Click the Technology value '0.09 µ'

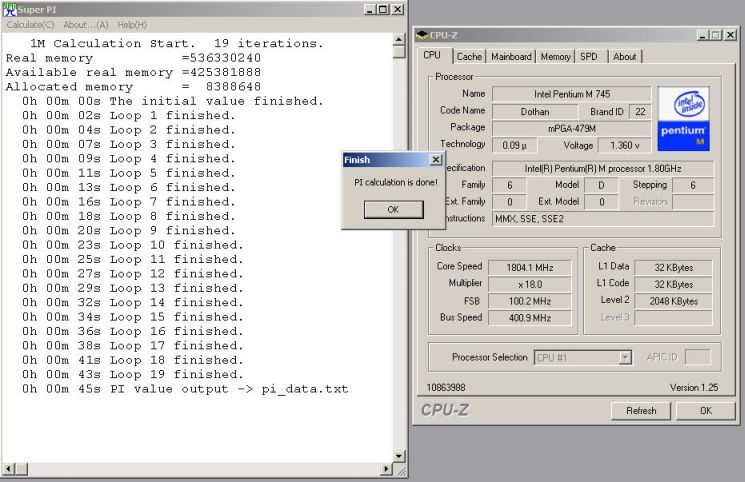click(514, 145)
